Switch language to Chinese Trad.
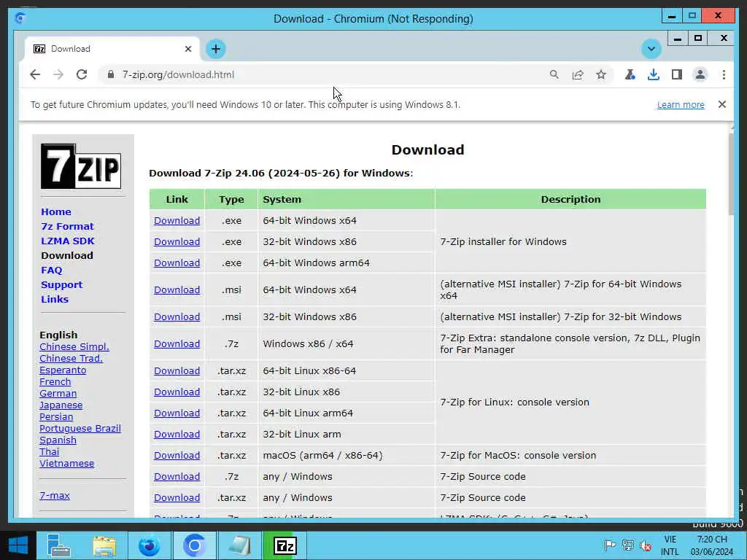 click(71, 359)
